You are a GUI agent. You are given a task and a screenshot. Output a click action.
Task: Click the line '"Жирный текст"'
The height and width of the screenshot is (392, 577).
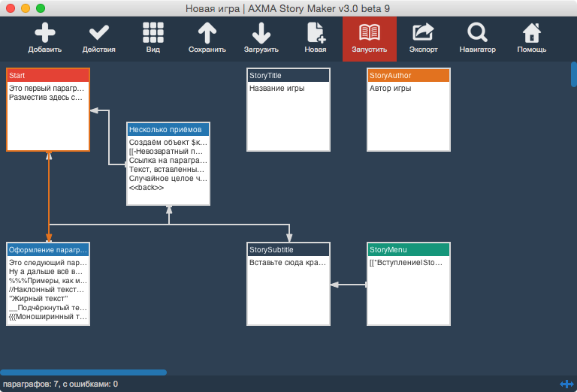(x=38, y=299)
